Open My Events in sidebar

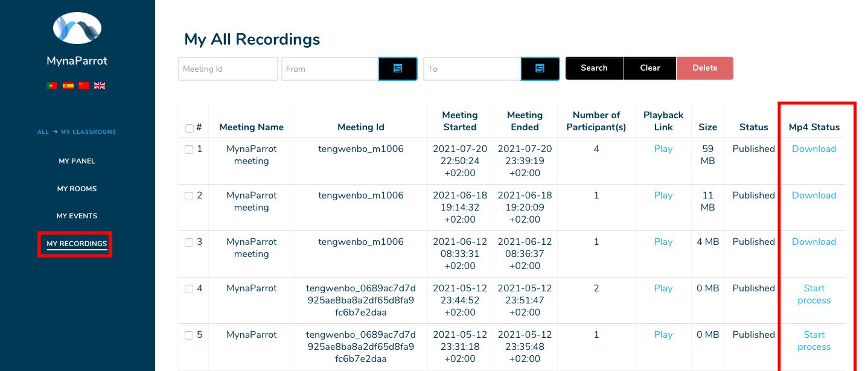pyautogui.click(x=77, y=216)
